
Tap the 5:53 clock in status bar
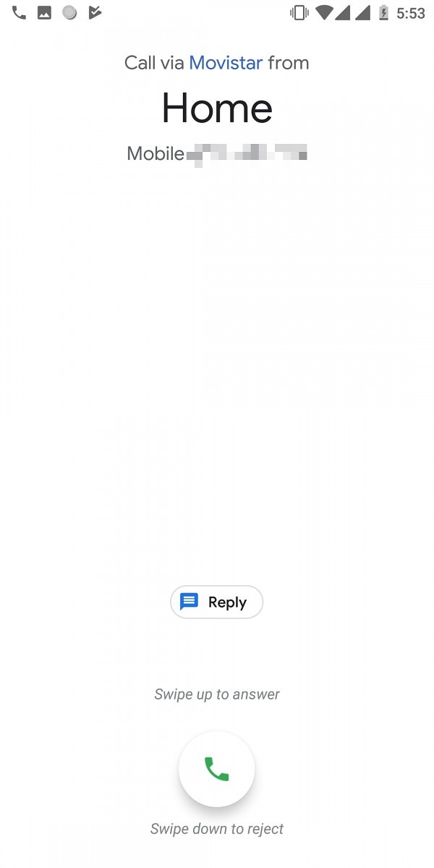click(x=411, y=13)
